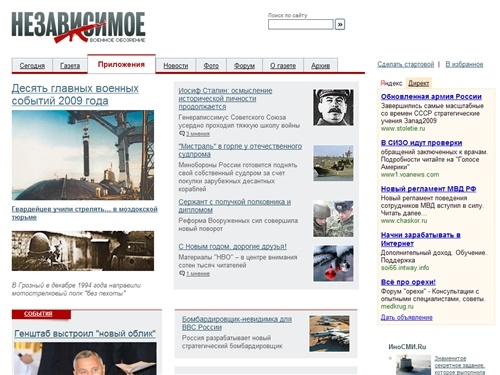500x375 pixels.
Task: Click the Christmas ornament thumbnail
Action: [x=333, y=263]
